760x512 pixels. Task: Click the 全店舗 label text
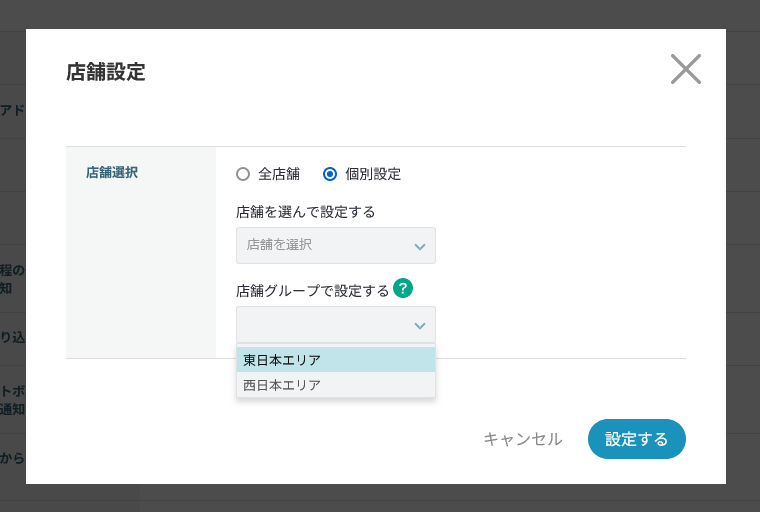[279, 174]
